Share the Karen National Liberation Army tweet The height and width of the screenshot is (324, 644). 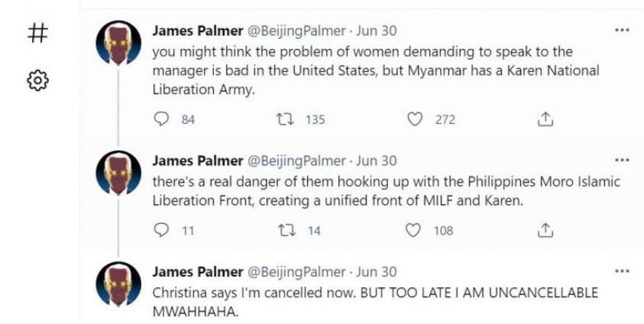545,119
